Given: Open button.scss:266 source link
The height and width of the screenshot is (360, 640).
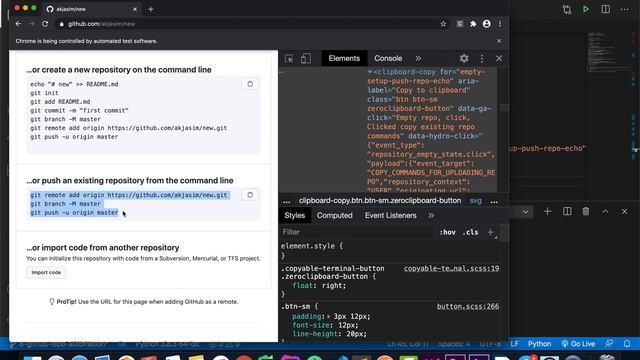Looking at the screenshot, I should pos(468,307).
